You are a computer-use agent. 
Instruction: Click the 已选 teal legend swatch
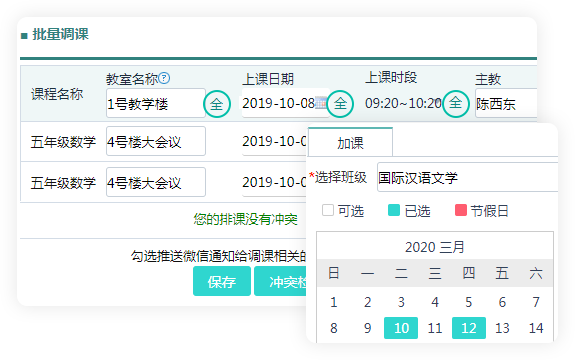[393, 210]
